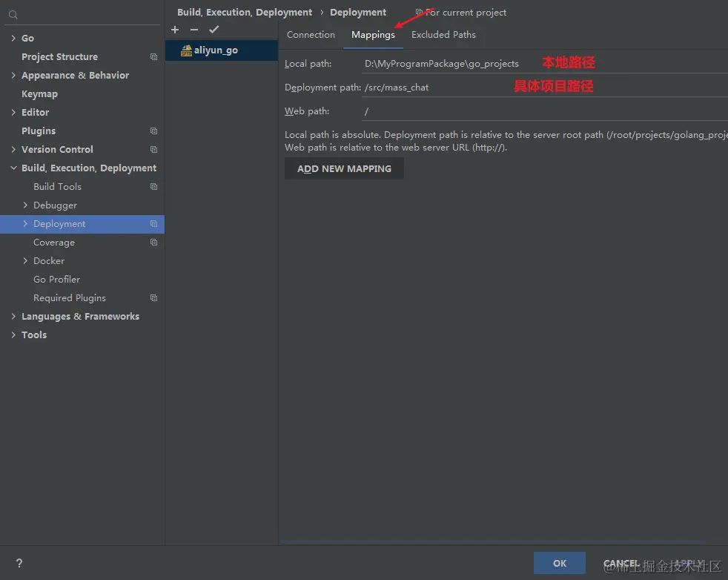Select Required Plugins settings
This screenshot has width=728, height=580.
point(70,298)
